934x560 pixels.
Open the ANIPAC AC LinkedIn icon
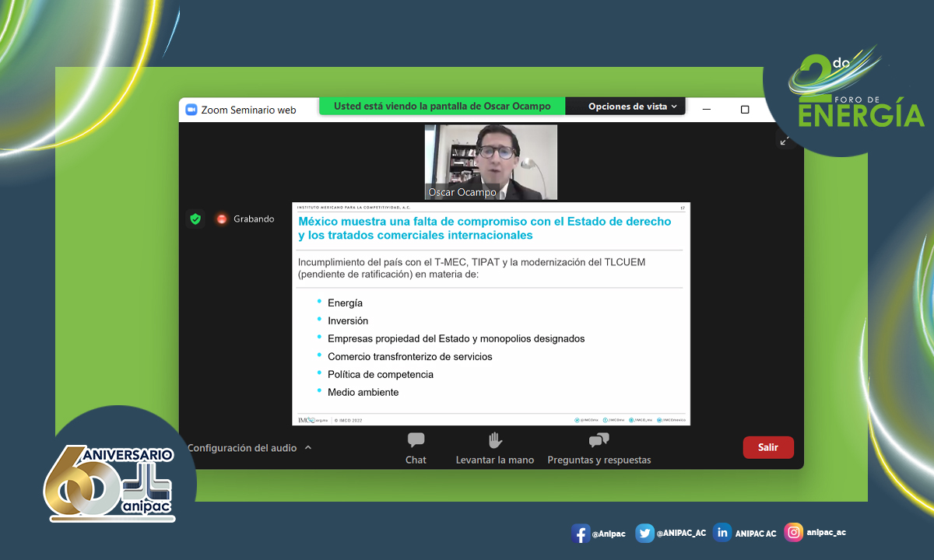(722, 533)
